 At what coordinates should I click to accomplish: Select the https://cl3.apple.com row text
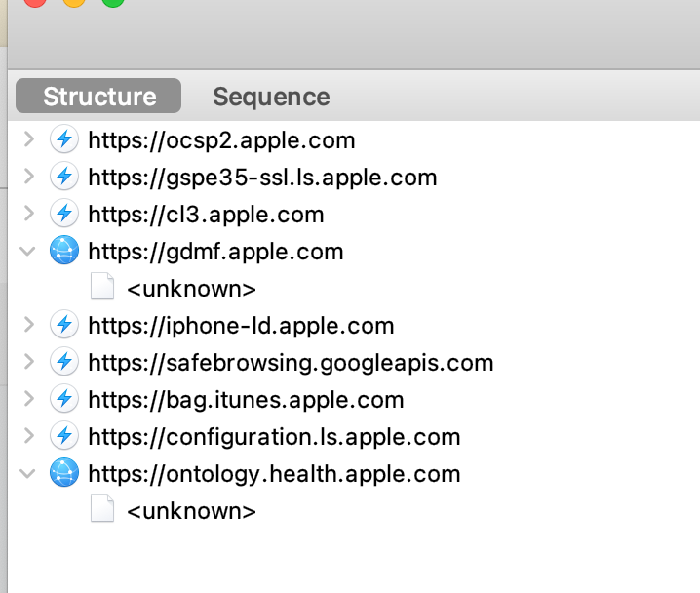(206, 216)
